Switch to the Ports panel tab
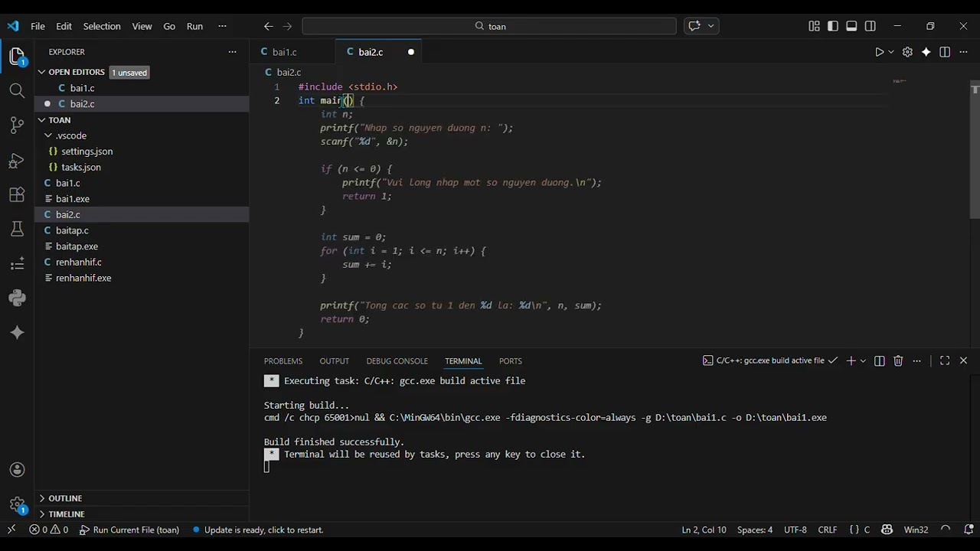This screenshot has height=551, width=980. 510,360
